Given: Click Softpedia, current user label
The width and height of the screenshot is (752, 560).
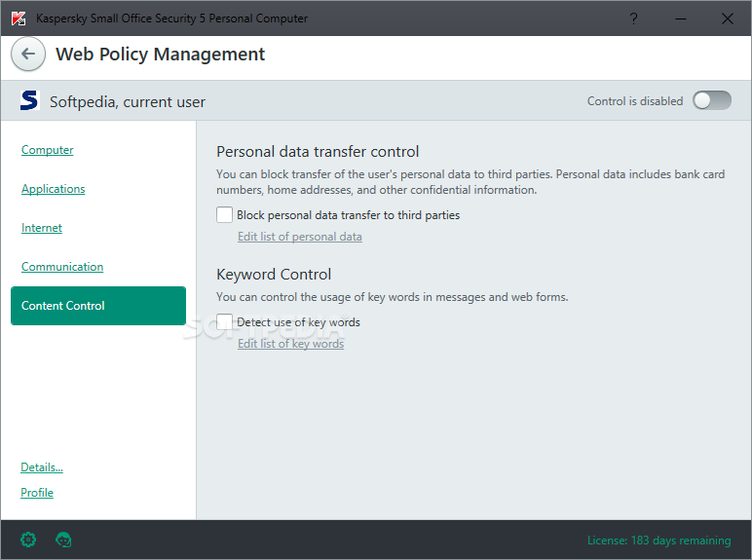Looking at the screenshot, I should 128,101.
